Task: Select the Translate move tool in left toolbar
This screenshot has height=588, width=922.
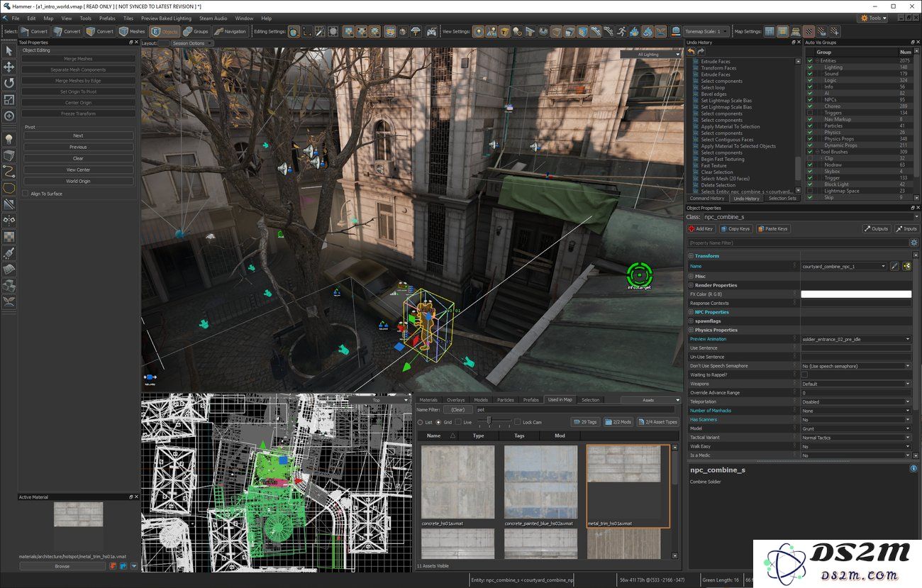Action: click(9, 67)
